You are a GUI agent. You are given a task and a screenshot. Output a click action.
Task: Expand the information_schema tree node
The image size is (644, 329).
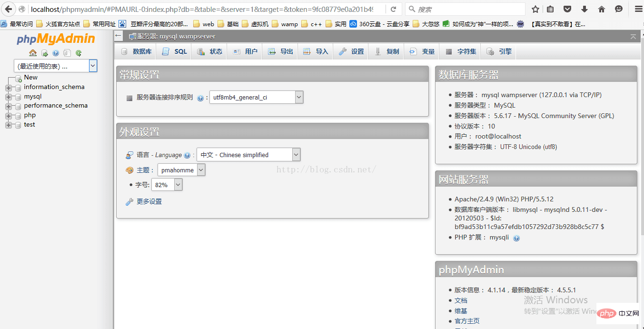(8, 88)
